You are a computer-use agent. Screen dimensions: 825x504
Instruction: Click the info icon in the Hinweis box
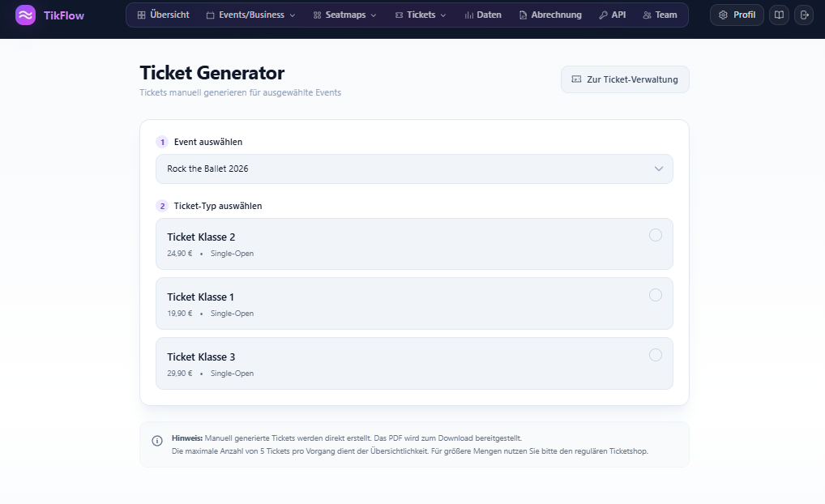pyautogui.click(x=157, y=440)
